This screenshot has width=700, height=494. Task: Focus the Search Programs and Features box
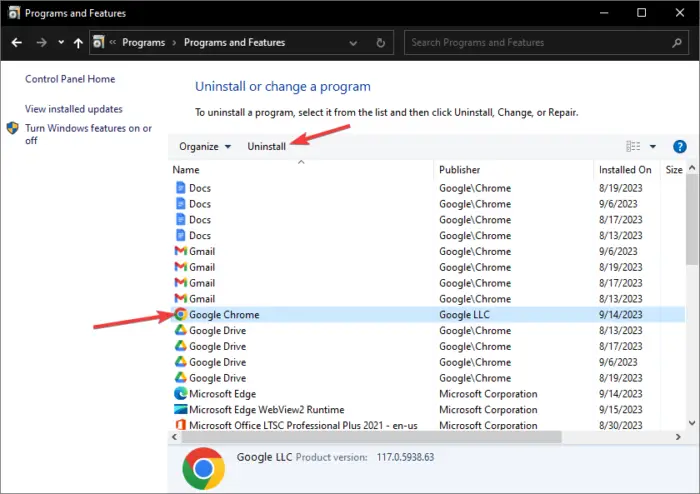coord(546,42)
